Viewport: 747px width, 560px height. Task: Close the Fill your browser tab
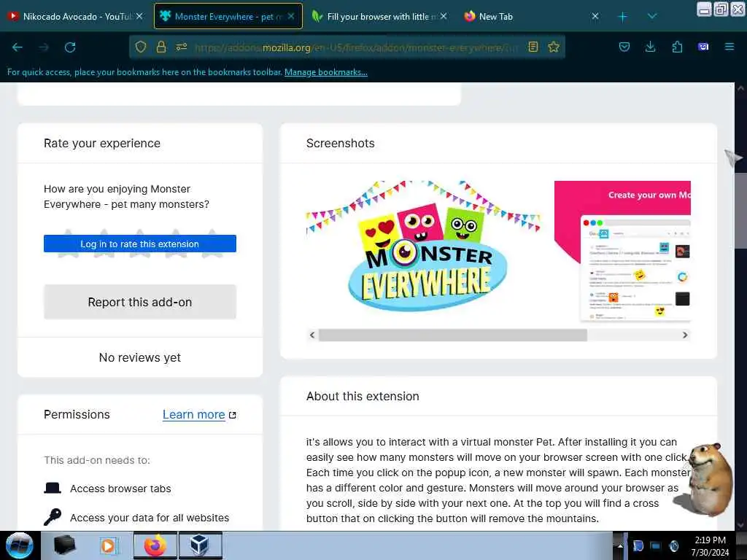(444, 16)
